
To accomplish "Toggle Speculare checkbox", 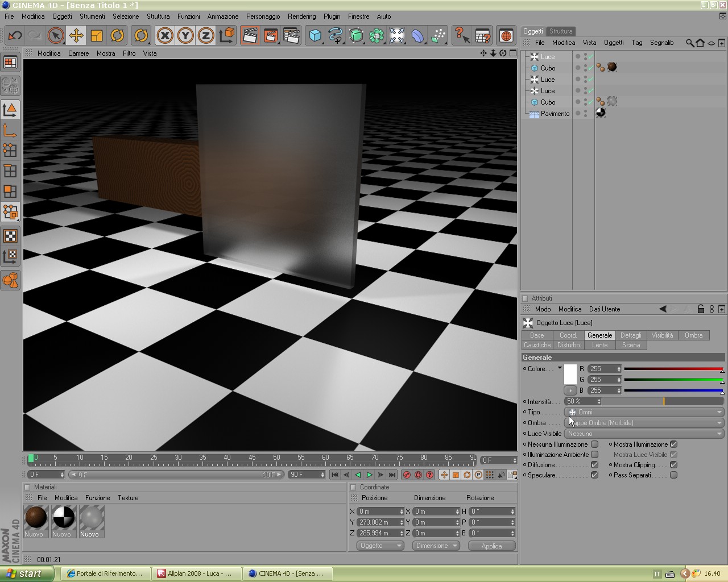I will [x=595, y=475].
